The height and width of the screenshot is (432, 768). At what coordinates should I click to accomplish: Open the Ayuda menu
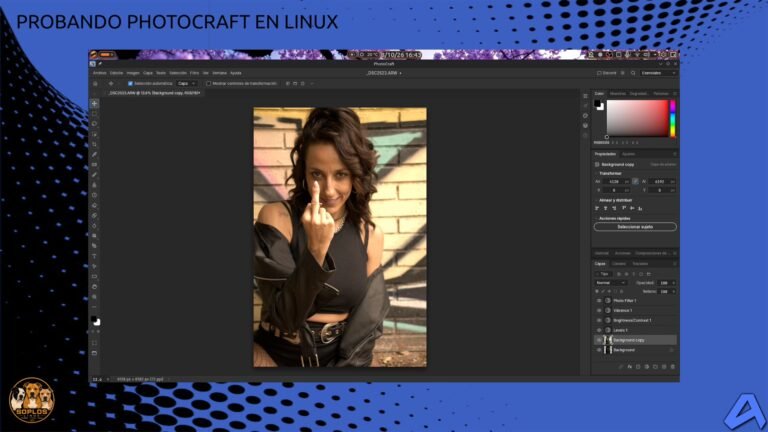(x=236, y=73)
